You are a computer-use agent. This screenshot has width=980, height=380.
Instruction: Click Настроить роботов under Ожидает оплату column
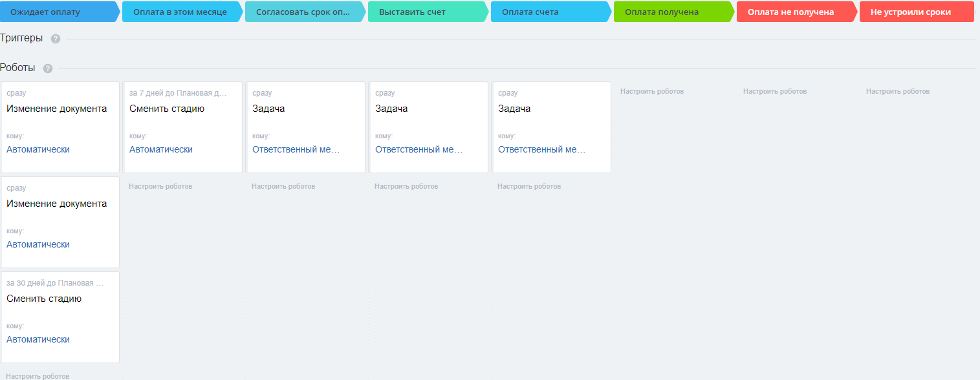click(x=38, y=375)
